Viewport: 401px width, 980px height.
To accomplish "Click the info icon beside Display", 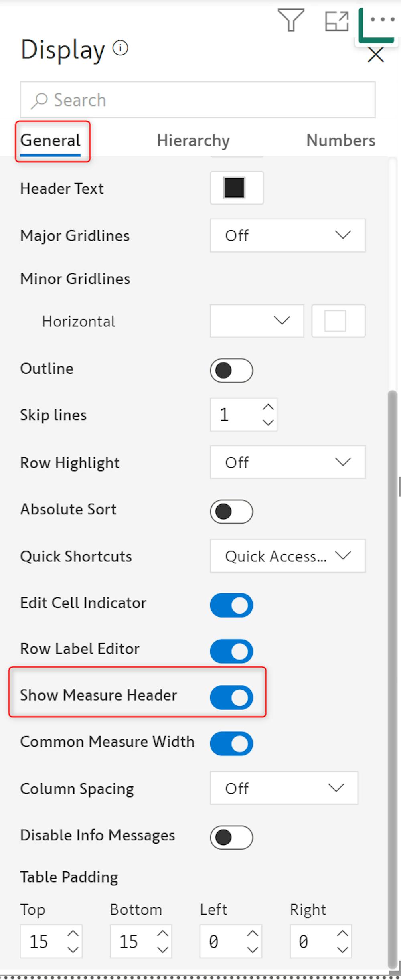I will pyautogui.click(x=120, y=48).
